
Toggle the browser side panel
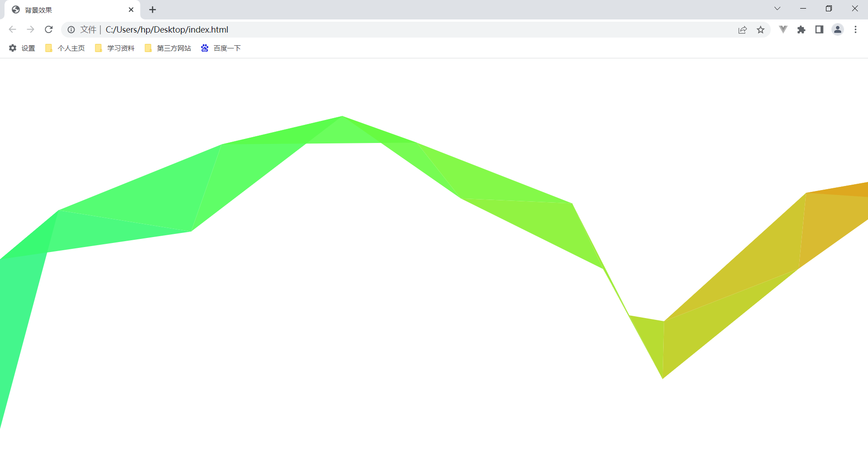819,29
